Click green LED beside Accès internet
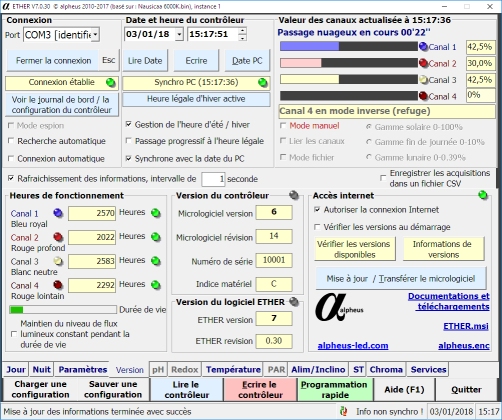The width and height of the screenshot is (502, 420). coord(482,195)
